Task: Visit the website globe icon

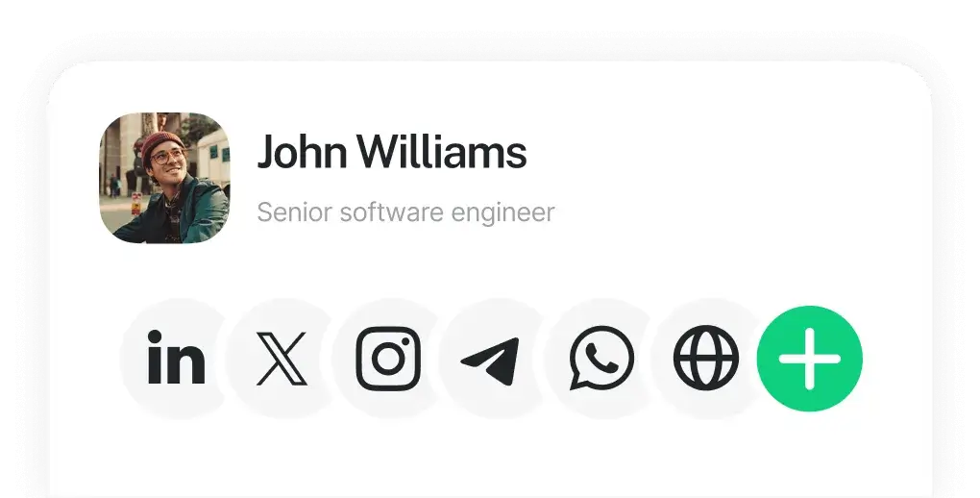Action: pos(706,358)
